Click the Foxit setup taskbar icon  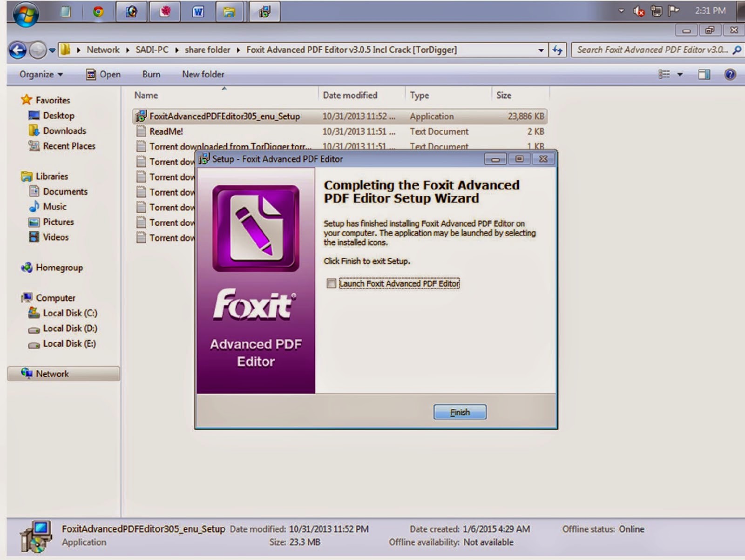click(x=264, y=12)
